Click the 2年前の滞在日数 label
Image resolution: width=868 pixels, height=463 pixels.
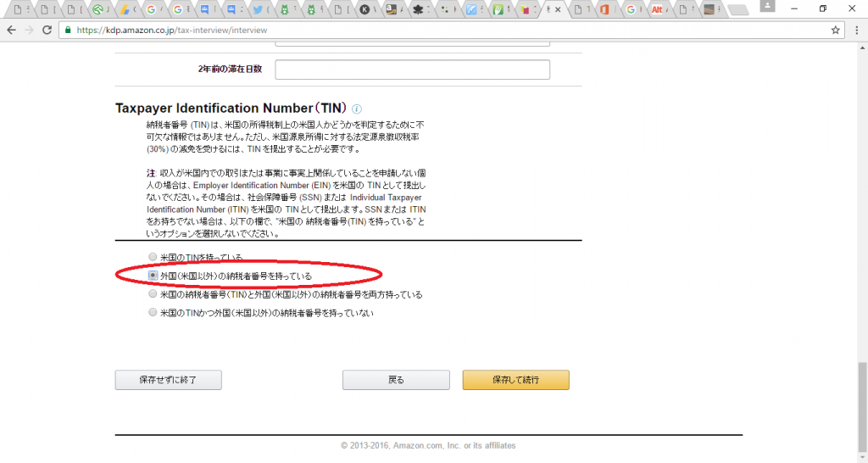click(x=230, y=70)
